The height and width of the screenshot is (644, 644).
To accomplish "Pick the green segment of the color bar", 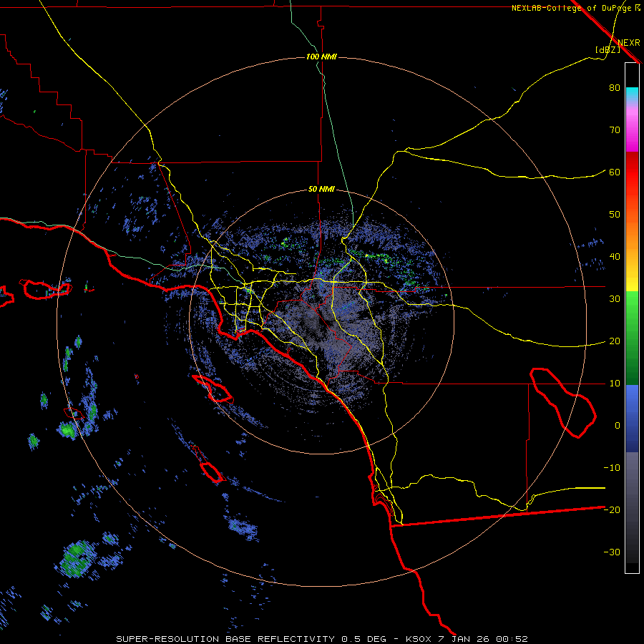I will coord(632,338).
